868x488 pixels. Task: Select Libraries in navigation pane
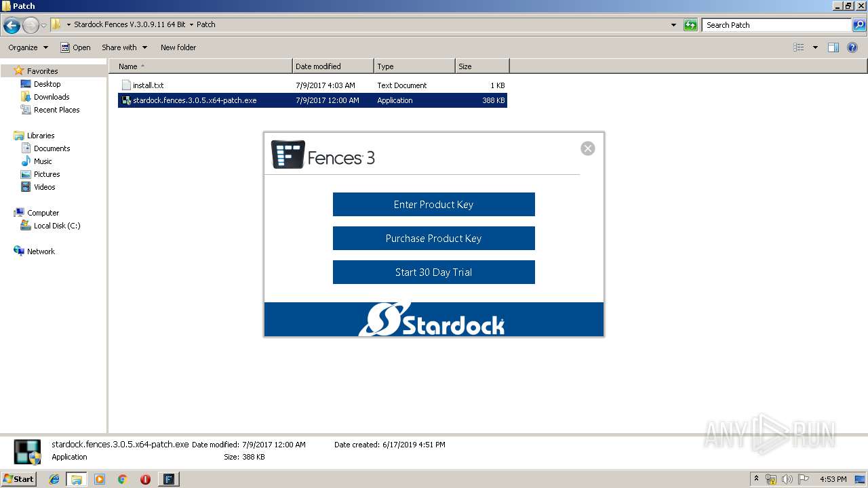(x=41, y=136)
